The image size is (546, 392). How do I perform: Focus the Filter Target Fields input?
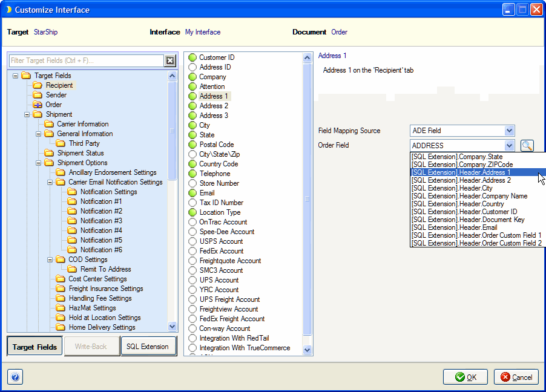coord(87,60)
